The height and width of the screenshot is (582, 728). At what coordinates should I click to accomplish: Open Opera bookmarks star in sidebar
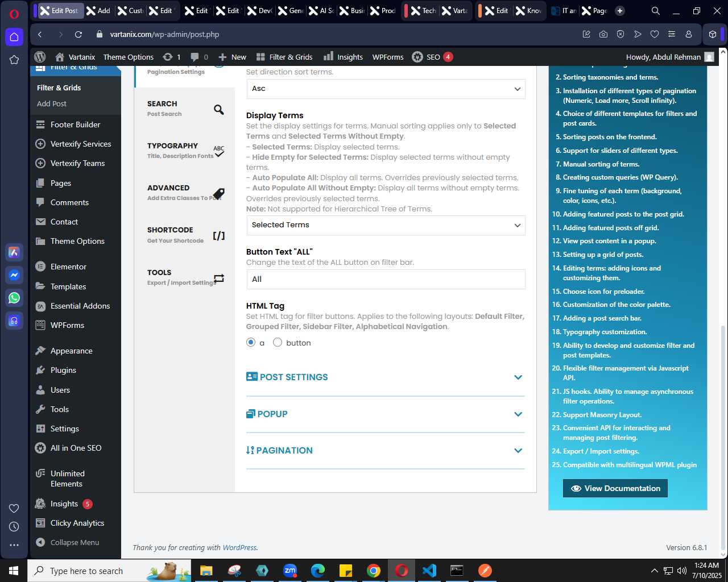[14, 60]
